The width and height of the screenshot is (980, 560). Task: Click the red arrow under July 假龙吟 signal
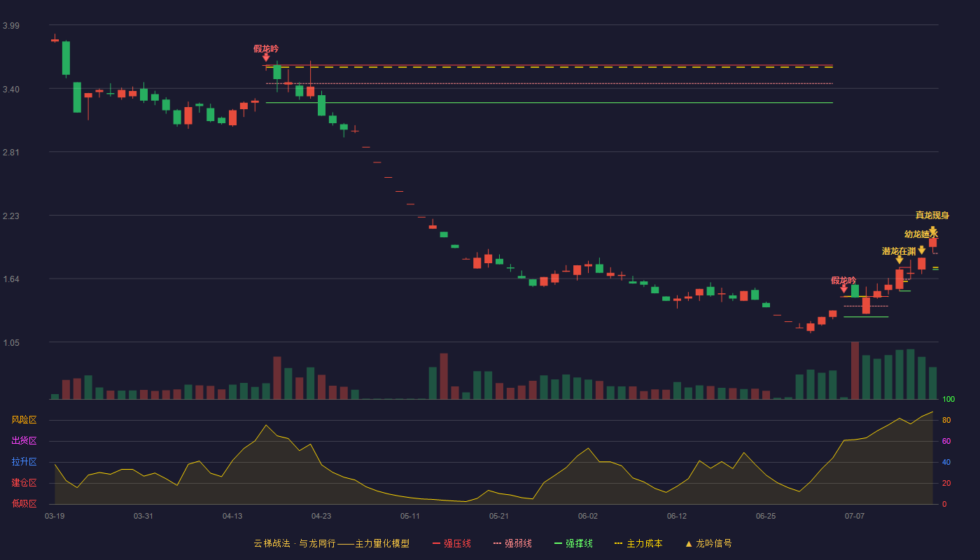coord(843,288)
